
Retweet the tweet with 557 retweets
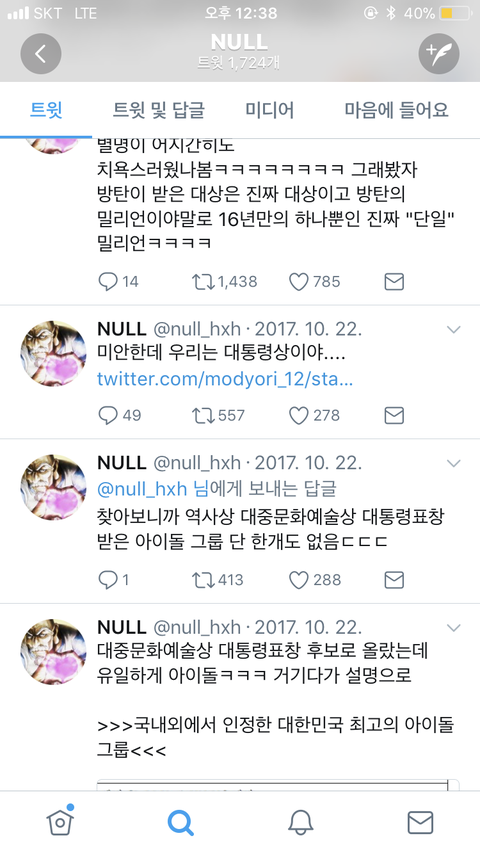click(218, 416)
